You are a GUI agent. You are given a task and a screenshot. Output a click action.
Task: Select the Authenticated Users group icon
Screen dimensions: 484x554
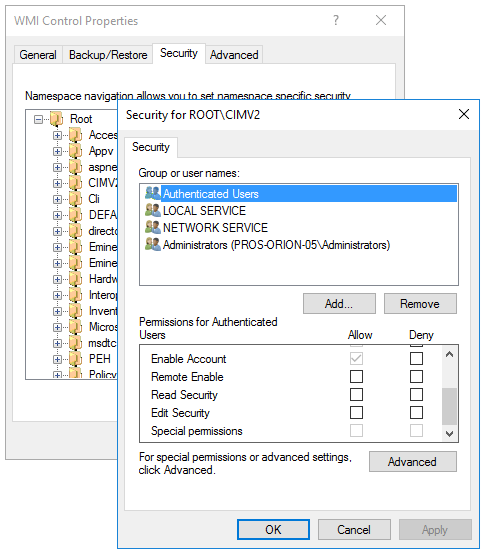click(x=153, y=193)
